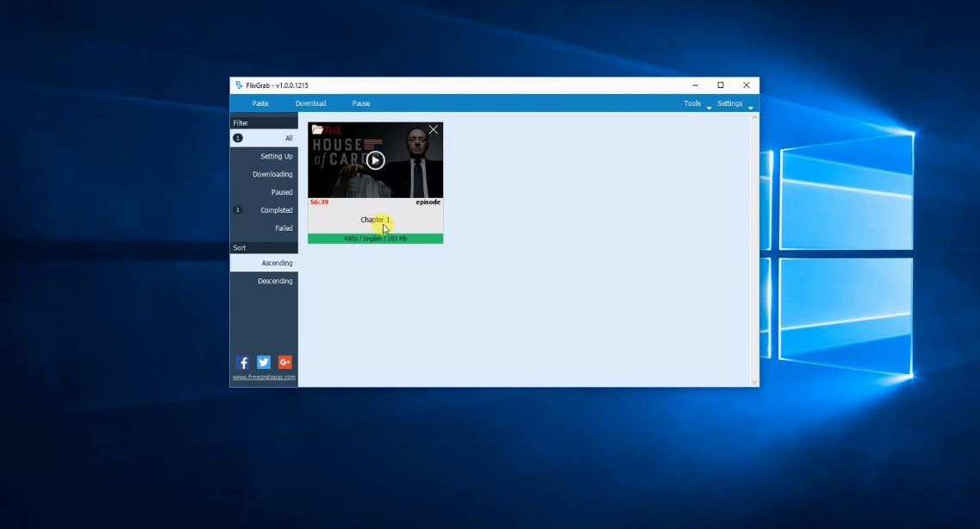Select the Setting Up filter
The height and width of the screenshot is (529, 980).
[264, 156]
